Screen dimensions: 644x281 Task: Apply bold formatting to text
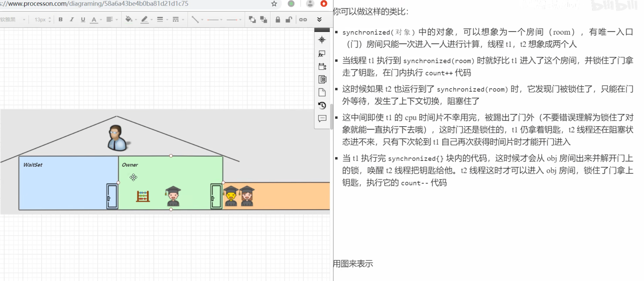pos(60,19)
